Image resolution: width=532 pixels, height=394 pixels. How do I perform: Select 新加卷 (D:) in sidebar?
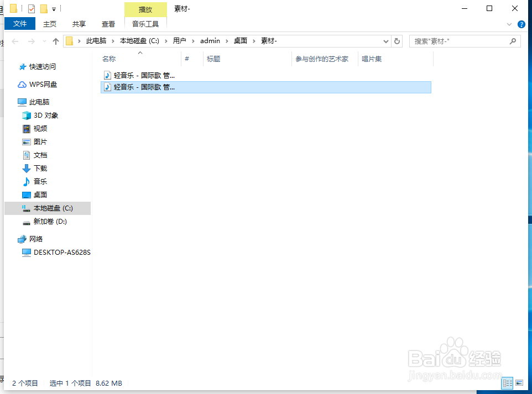point(50,222)
